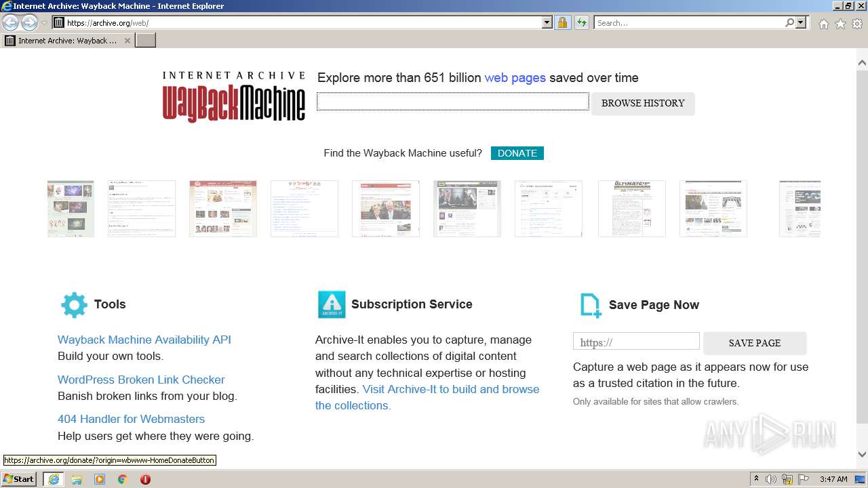Open media player taskbar icon
Image resolution: width=868 pixels, height=488 pixels.
click(x=100, y=479)
